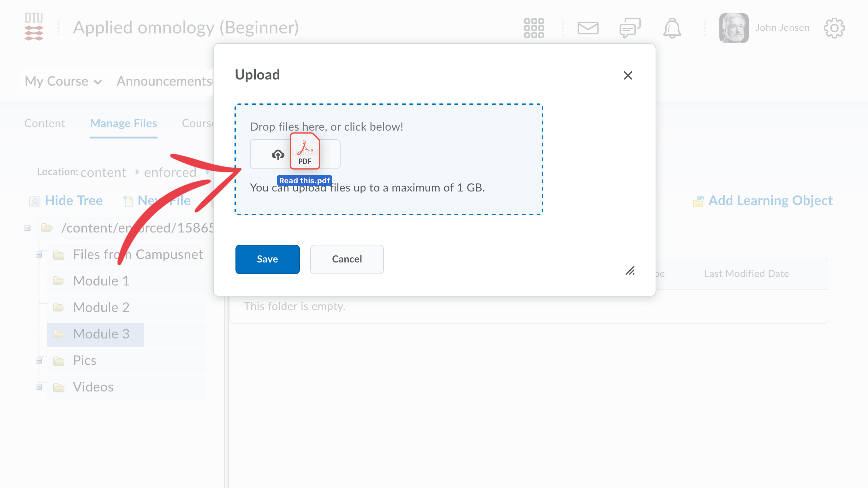
Task: Open the settings gear icon
Action: (x=834, y=28)
